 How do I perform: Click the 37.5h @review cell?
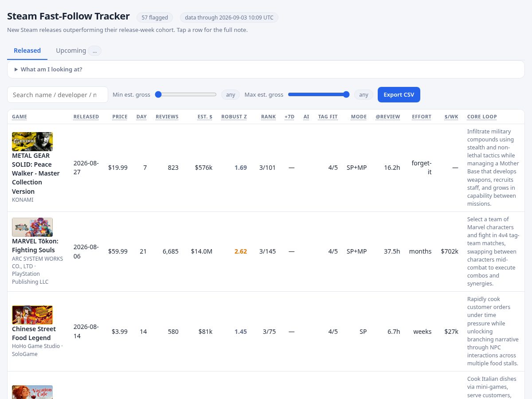point(392,251)
